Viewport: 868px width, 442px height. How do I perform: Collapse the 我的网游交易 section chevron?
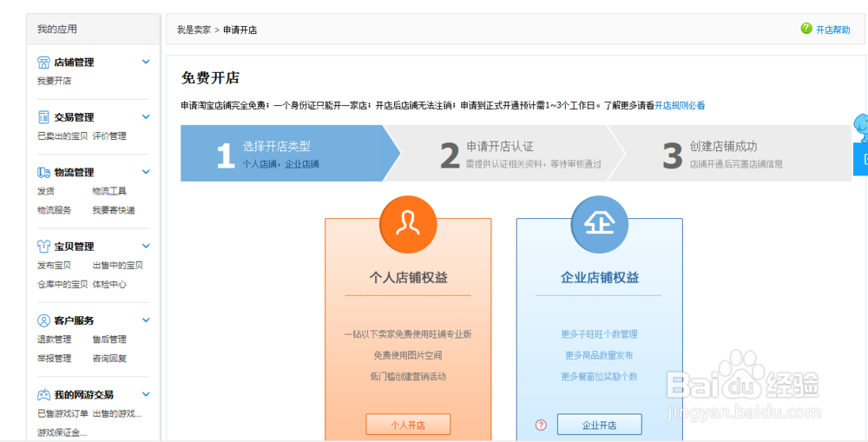146,394
